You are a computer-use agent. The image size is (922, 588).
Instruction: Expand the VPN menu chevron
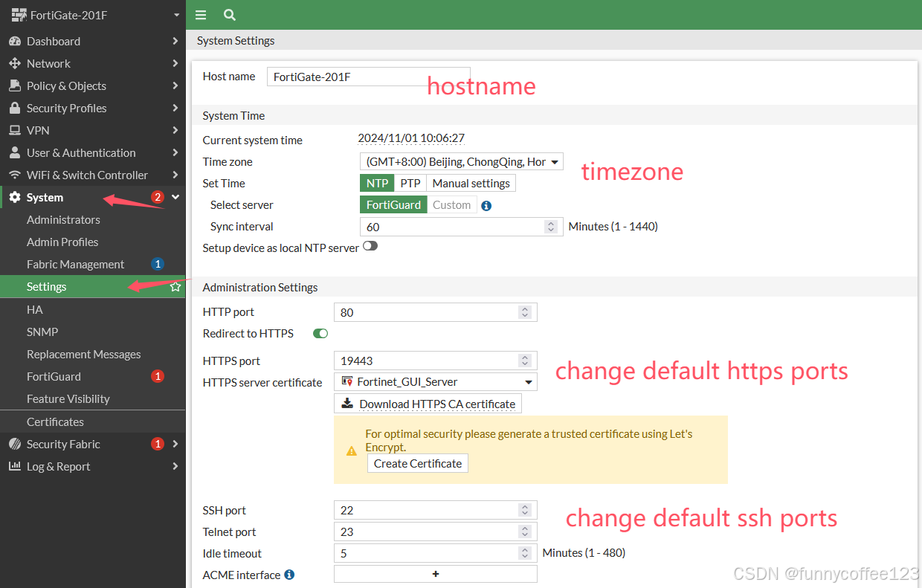(175, 130)
